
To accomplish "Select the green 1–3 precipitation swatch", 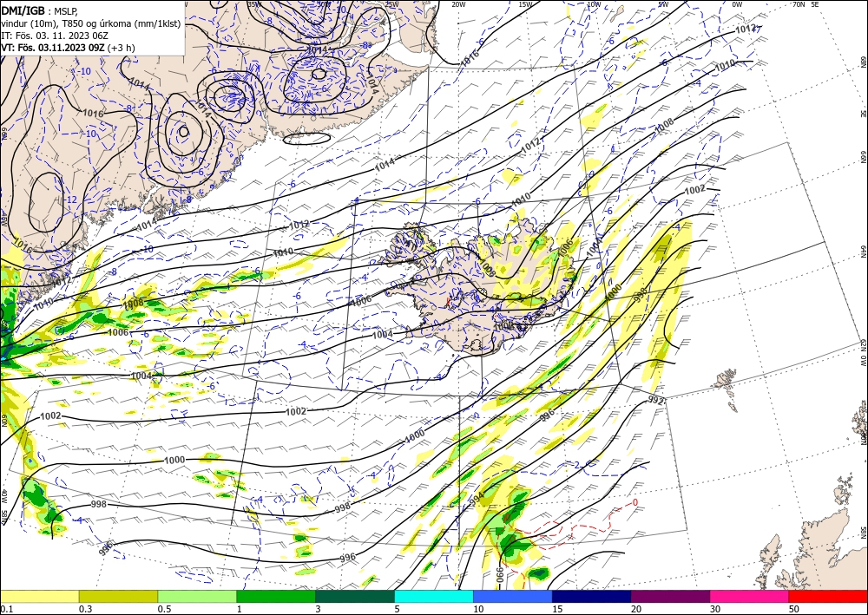I will [x=276, y=596].
